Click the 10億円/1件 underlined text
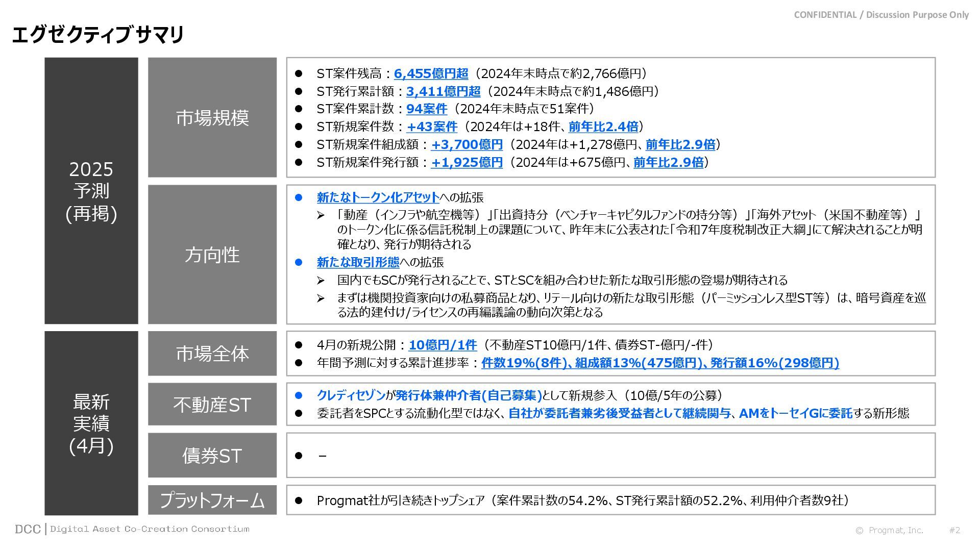 443,345
